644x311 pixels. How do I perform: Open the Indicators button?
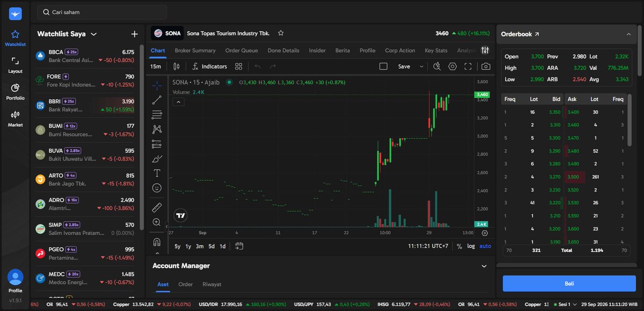click(x=209, y=67)
